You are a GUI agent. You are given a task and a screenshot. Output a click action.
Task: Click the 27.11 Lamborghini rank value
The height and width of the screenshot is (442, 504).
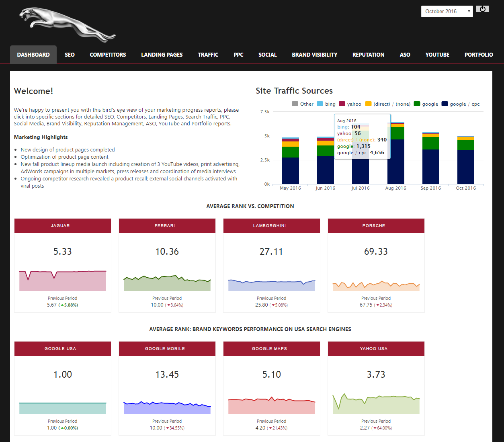(x=271, y=252)
